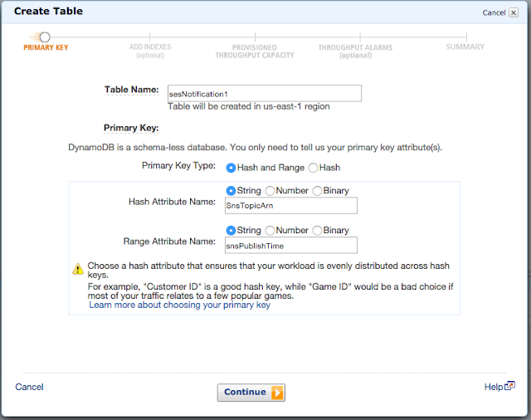Set range attribute type to Binary

[x=317, y=231]
